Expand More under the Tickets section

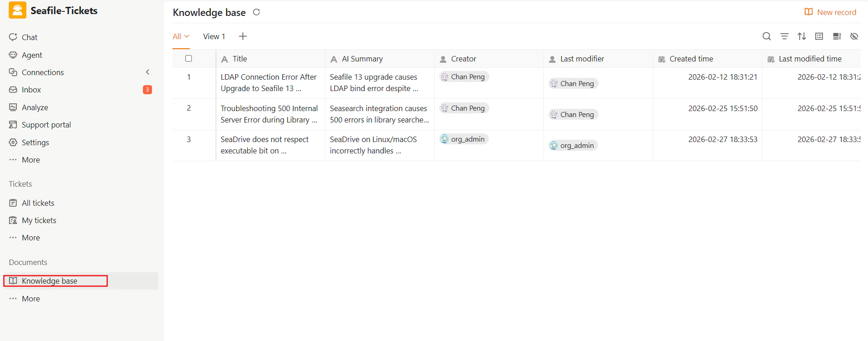(31, 238)
